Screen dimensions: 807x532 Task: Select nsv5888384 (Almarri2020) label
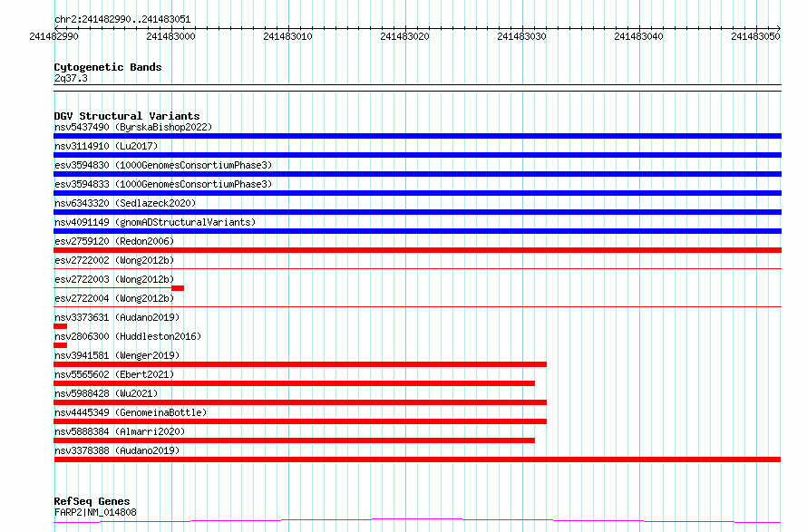click(120, 431)
